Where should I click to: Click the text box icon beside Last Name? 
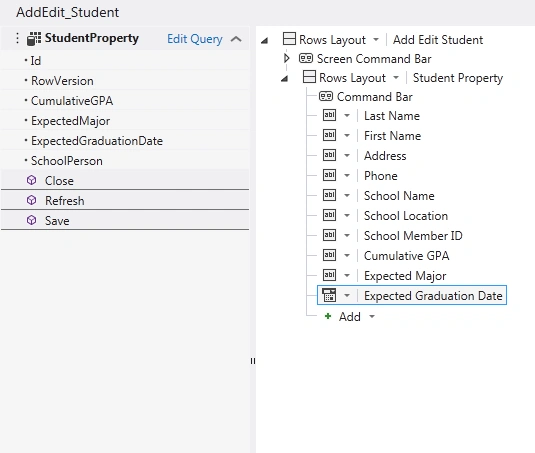tap(329, 115)
